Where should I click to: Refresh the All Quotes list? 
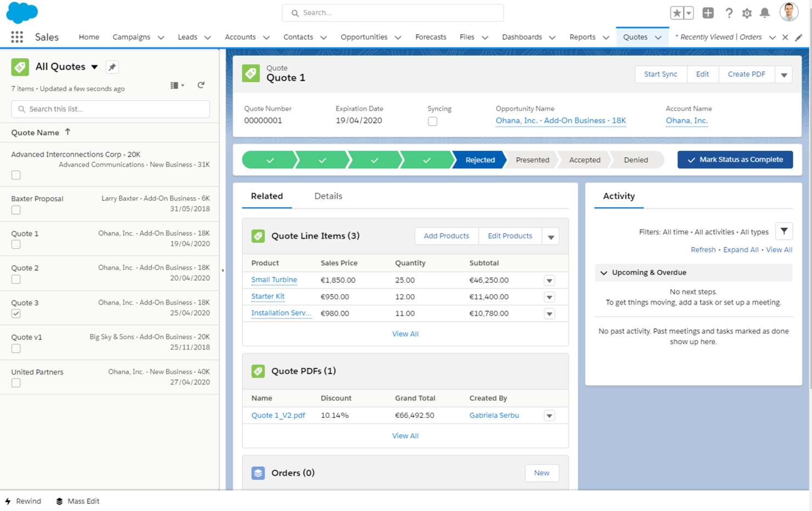pyautogui.click(x=201, y=85)
